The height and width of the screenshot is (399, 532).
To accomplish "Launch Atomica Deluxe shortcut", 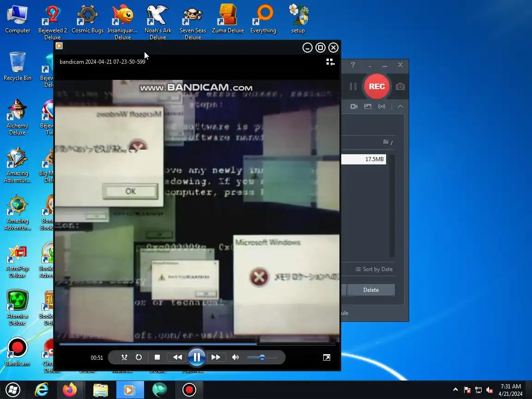I will tap(17, 308).
